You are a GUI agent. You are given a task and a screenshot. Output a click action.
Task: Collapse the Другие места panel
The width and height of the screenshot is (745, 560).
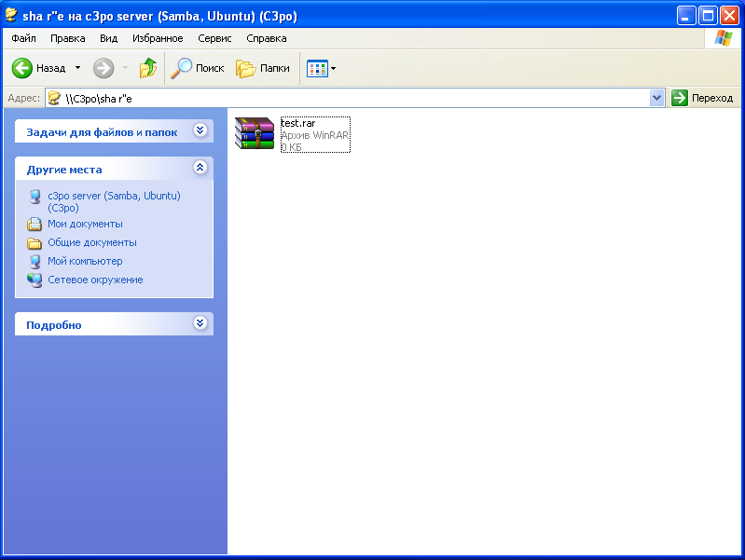pos(200,167)
